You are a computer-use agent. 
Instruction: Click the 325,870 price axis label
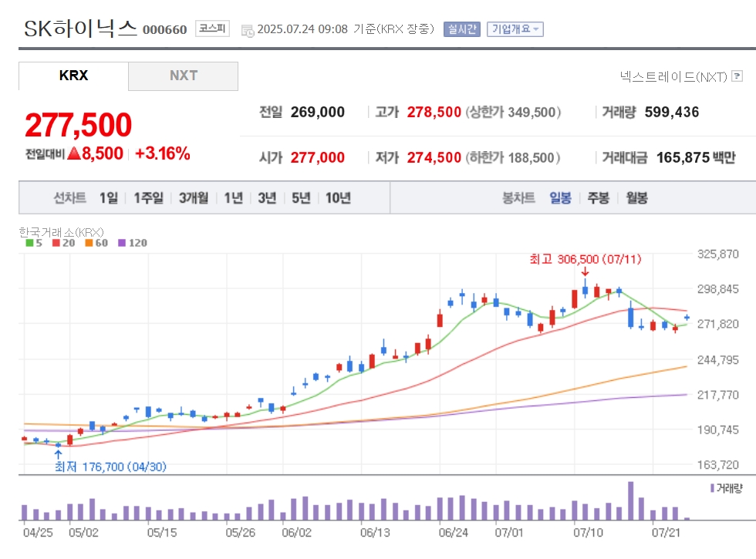click(718, 254)
